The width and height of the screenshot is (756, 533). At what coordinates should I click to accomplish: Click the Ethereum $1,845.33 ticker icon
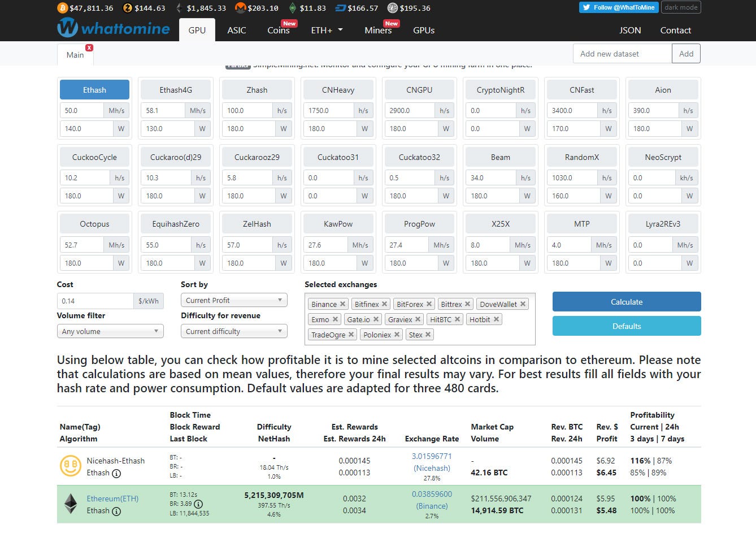[179, 8]
